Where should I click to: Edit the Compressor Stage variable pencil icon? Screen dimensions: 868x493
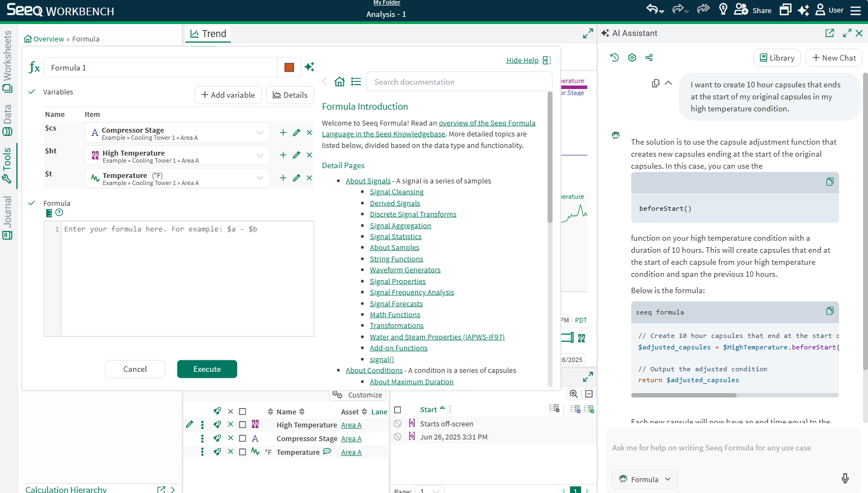coord(296,133)
